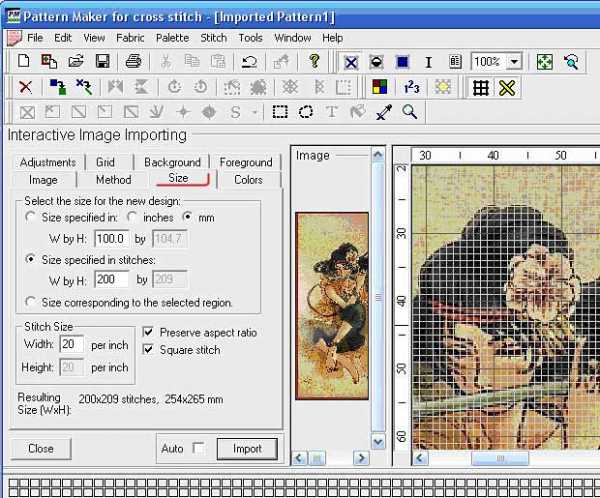Uncheck the Square stitch checkbox
The image size is (600, 498).
pos(149,350)
